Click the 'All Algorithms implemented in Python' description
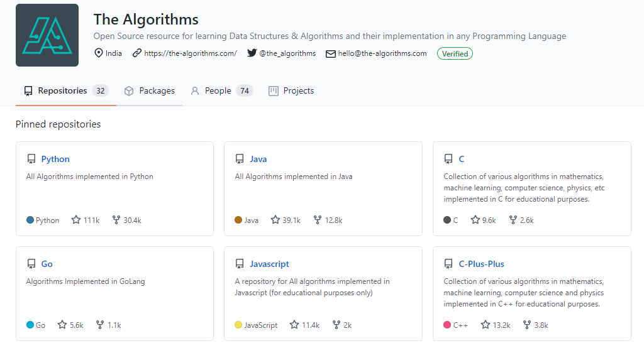Screen dimensions: 644x353 [89, 176]
